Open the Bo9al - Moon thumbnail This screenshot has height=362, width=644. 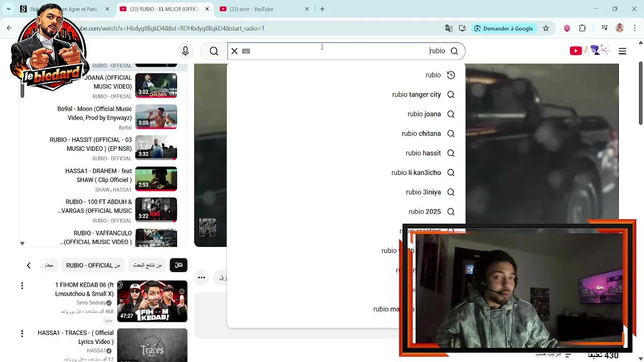click(x=156, y=117)
